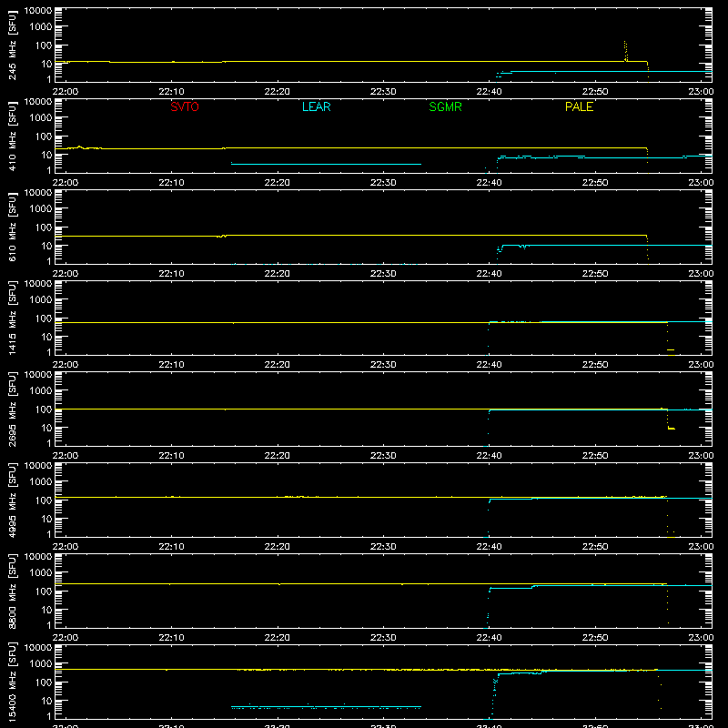Click the 2695 MHz [SFU] axis label
This screenshot has width=728, height=728.
tap(12, 409)
